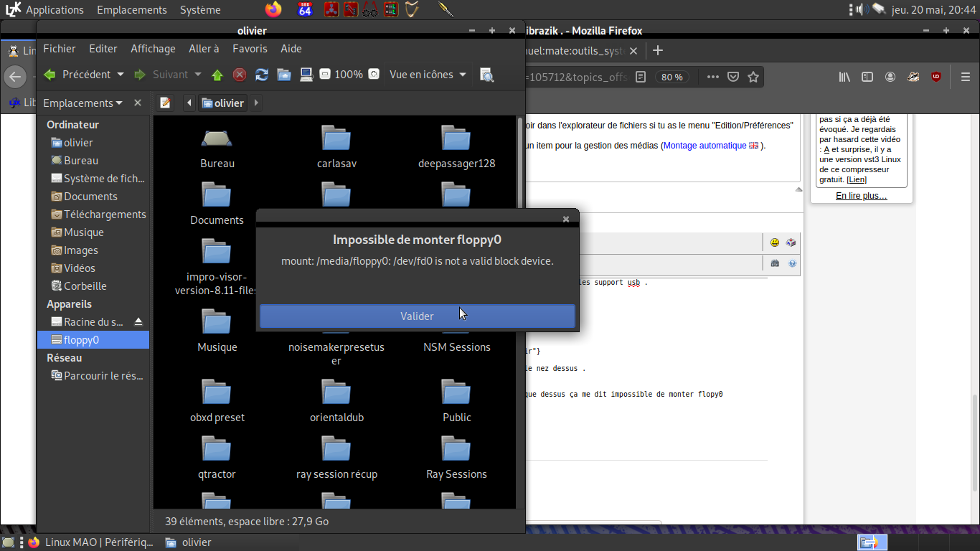Select Téléchargements in the sidebar
980x551 pixels.
[105, 214]
